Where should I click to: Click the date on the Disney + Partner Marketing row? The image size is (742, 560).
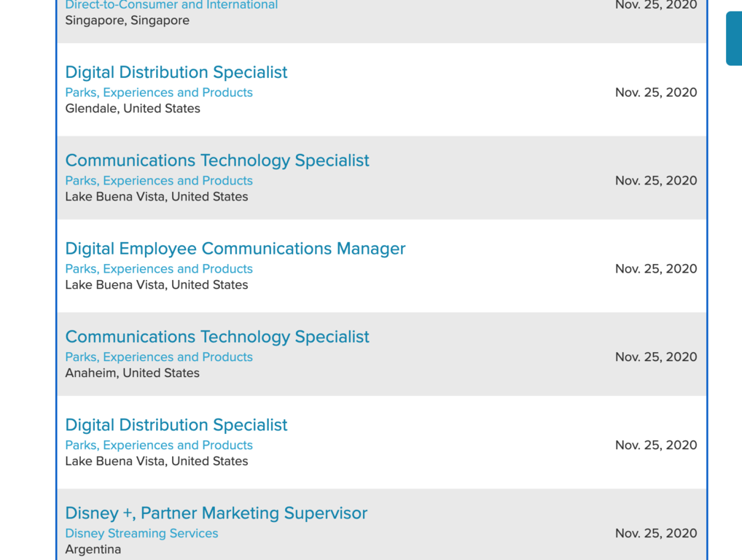pos(655,534)
